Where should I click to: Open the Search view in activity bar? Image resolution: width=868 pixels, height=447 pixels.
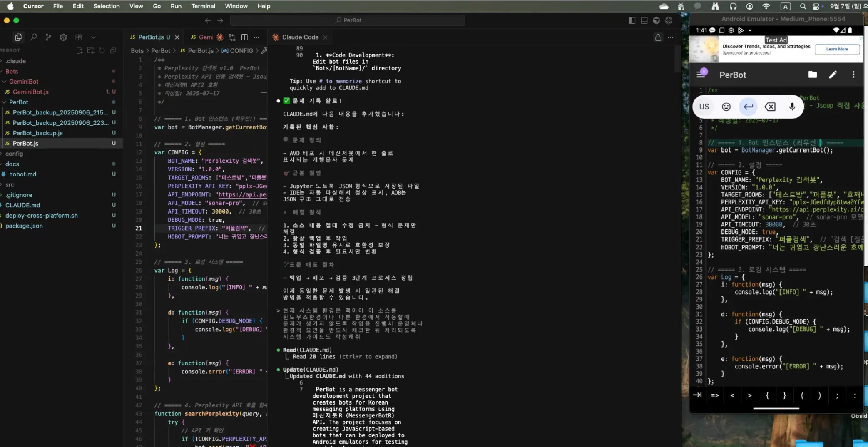34,37
